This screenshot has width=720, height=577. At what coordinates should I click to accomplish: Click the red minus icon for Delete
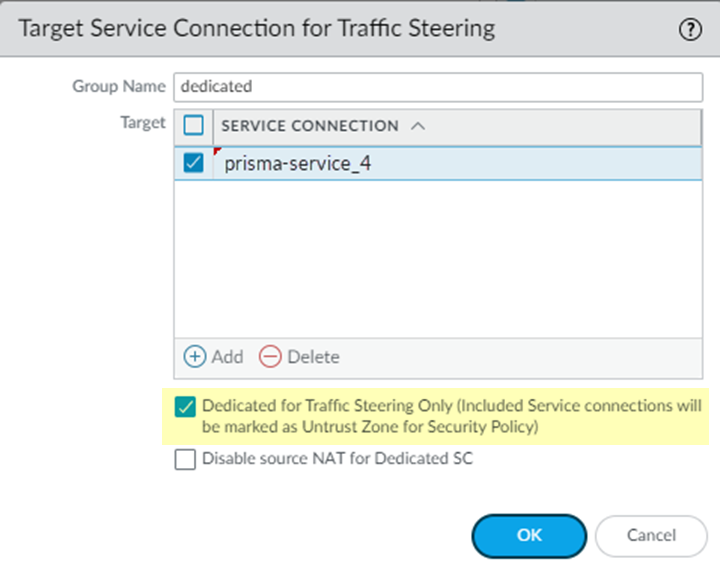click(x=270, y=356)
